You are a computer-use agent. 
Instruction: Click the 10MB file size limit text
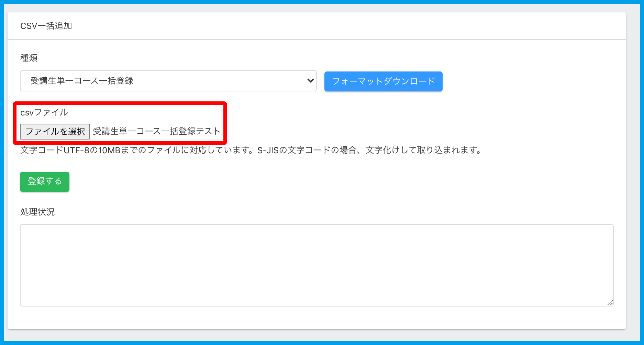coord(109,151)
